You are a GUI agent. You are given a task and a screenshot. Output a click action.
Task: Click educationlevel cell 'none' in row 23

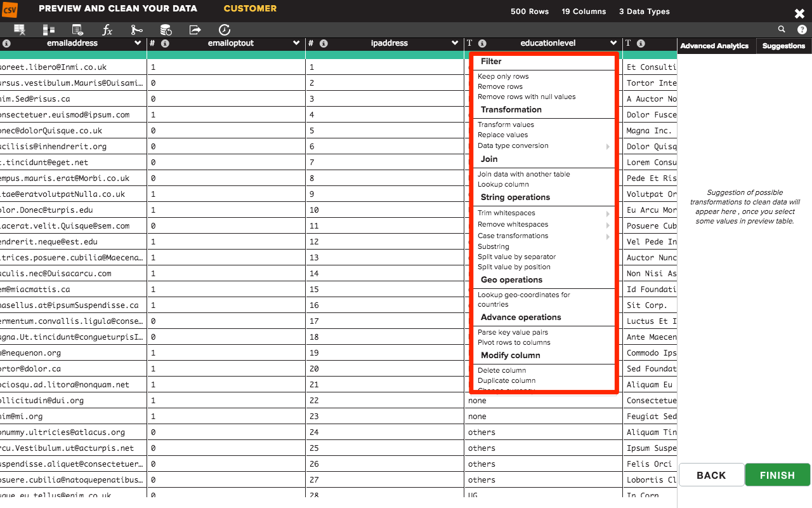(543, 417)
